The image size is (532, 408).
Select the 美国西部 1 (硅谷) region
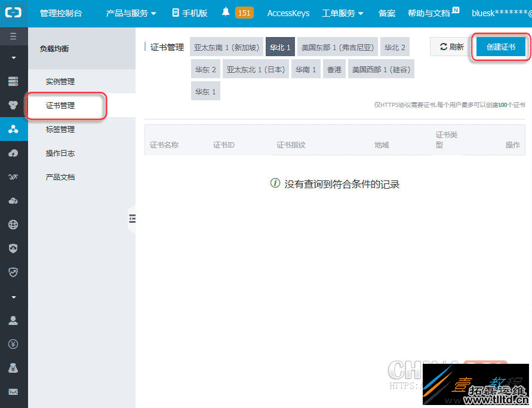(x=381, y=69)
